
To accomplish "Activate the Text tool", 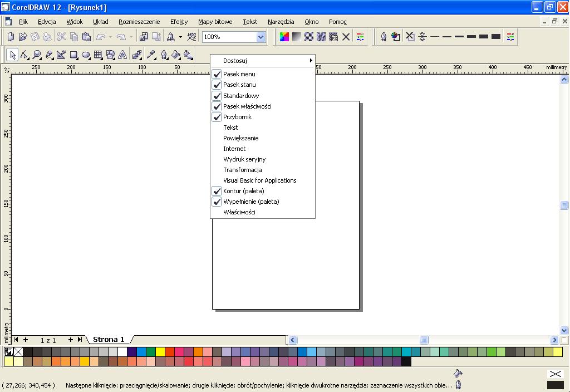I will 122,55.
